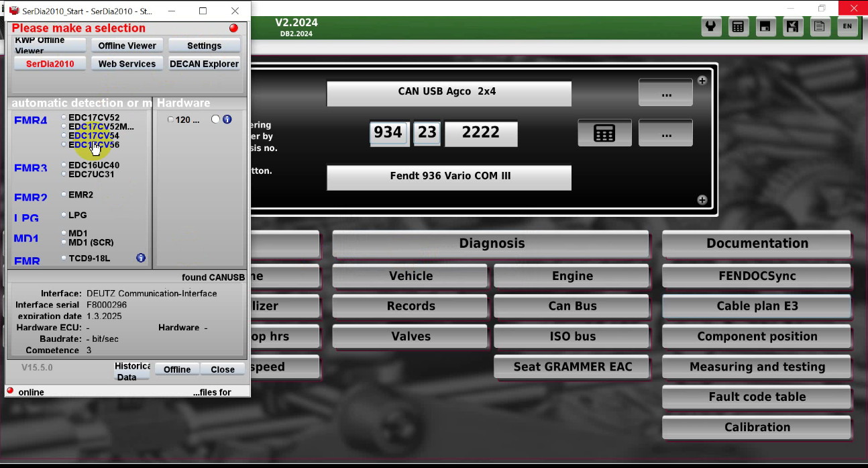Select the LPG radio option

pos(64,215)
